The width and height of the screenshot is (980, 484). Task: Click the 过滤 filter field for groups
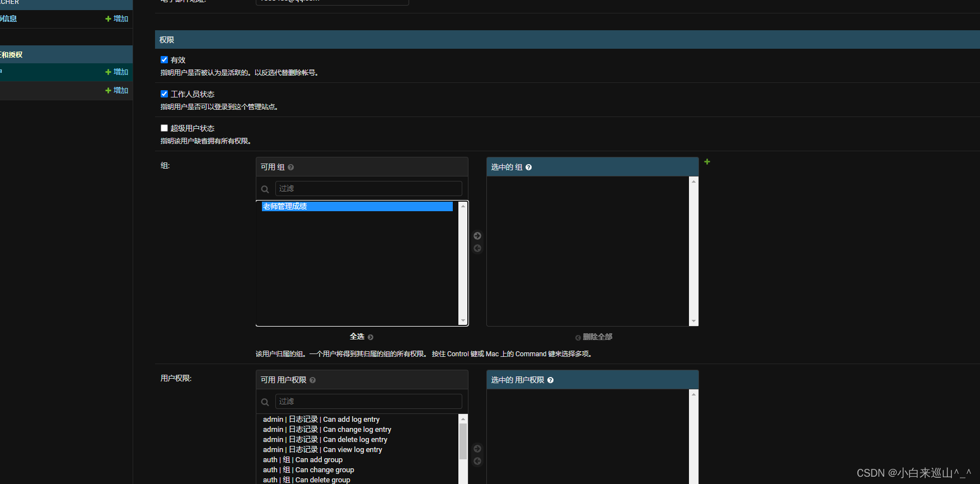(x=368, y=188)
